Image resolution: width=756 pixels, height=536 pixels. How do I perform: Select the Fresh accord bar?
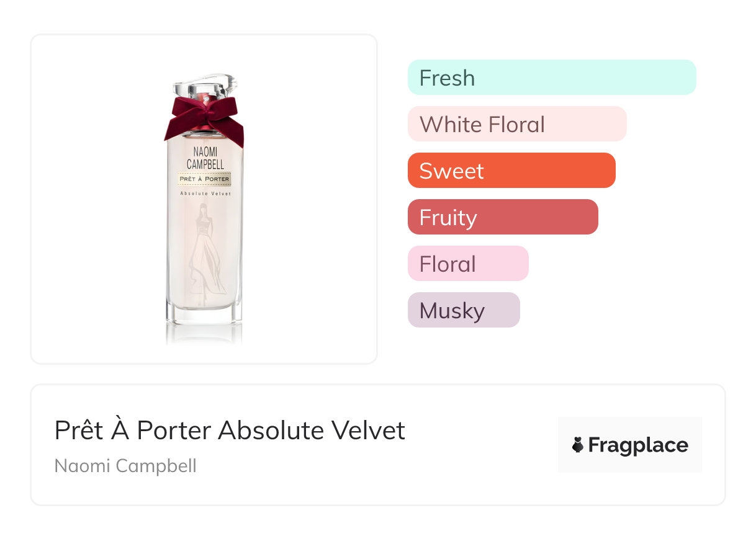552,78
